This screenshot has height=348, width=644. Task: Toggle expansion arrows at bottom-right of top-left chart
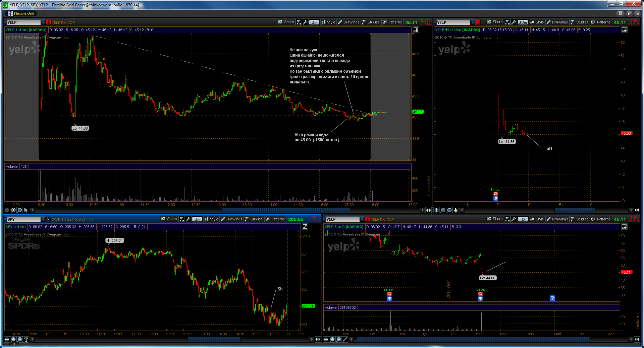[428, 210]
